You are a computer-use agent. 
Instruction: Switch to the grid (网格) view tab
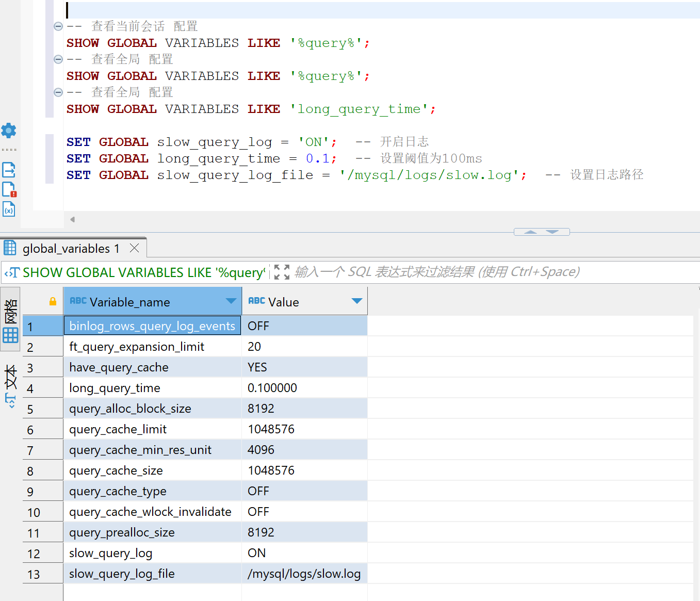tap(10, 320)
